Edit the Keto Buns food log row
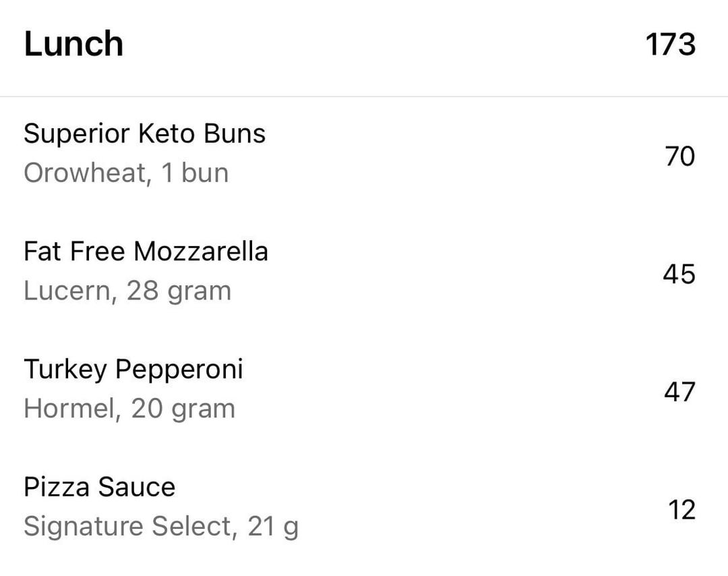This screenshot has height=576, width=728. click(364, 156)
